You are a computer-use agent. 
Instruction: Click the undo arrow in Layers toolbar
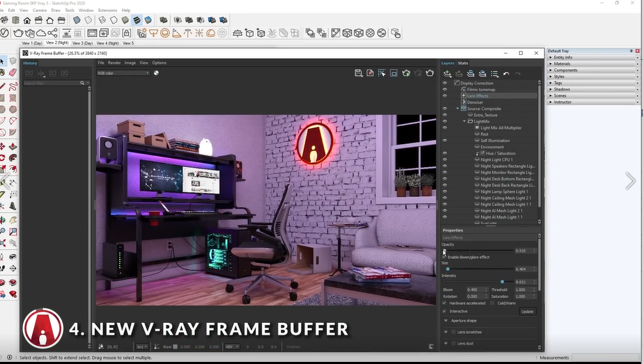(506, 74)
